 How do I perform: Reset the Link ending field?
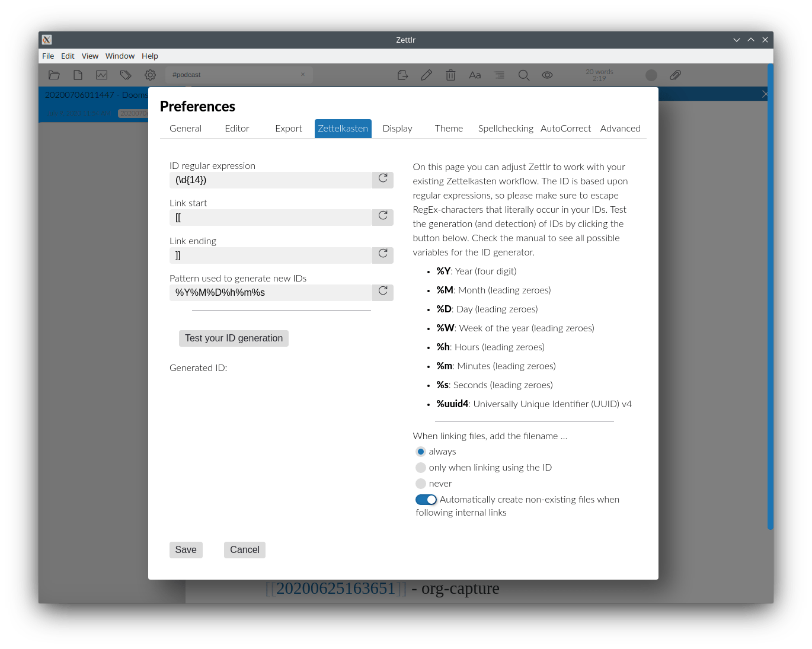[x=383, y=254]
